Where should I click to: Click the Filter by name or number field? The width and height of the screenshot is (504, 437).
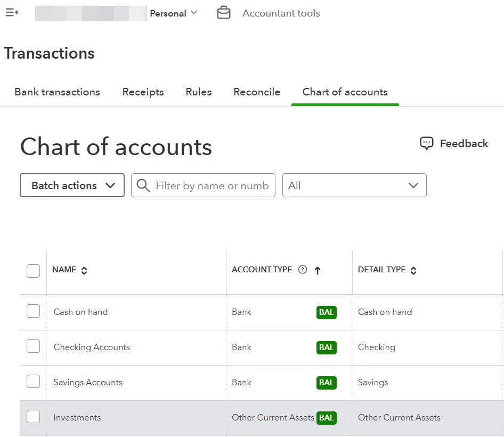(x=212, y=185)
